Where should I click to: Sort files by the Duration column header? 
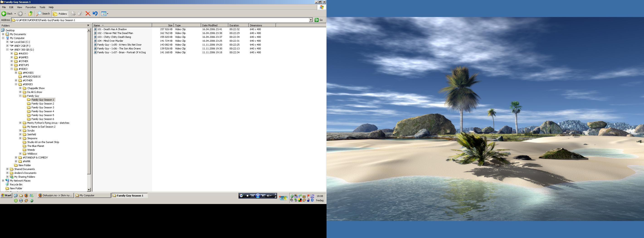[x=238, y=25]
